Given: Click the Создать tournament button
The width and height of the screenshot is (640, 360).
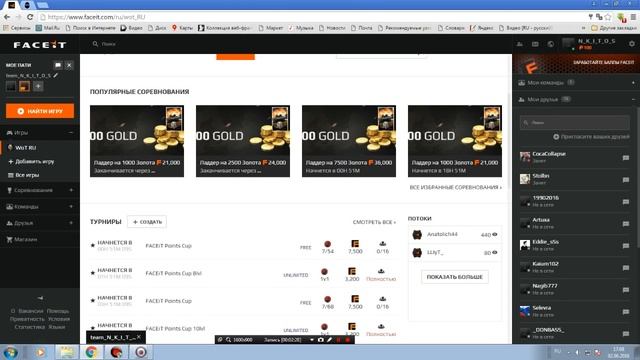Looking at the screenshot, I should (x=147, y=222).
